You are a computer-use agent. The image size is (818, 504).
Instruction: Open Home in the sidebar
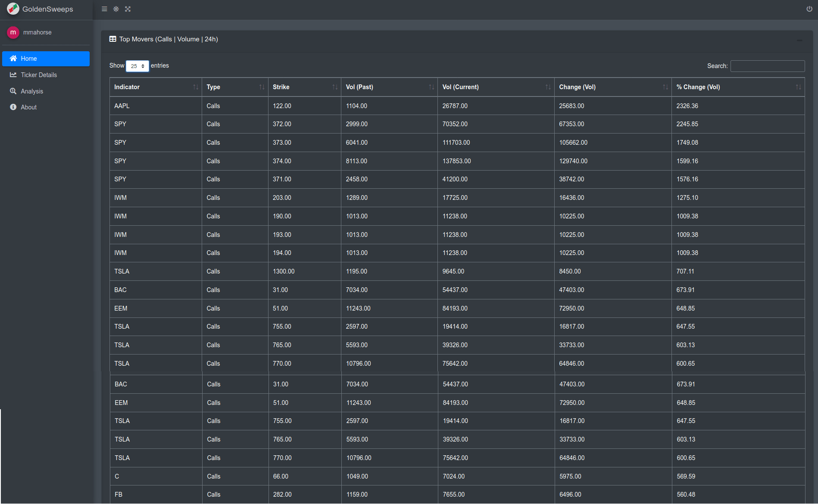click(46, 59)
